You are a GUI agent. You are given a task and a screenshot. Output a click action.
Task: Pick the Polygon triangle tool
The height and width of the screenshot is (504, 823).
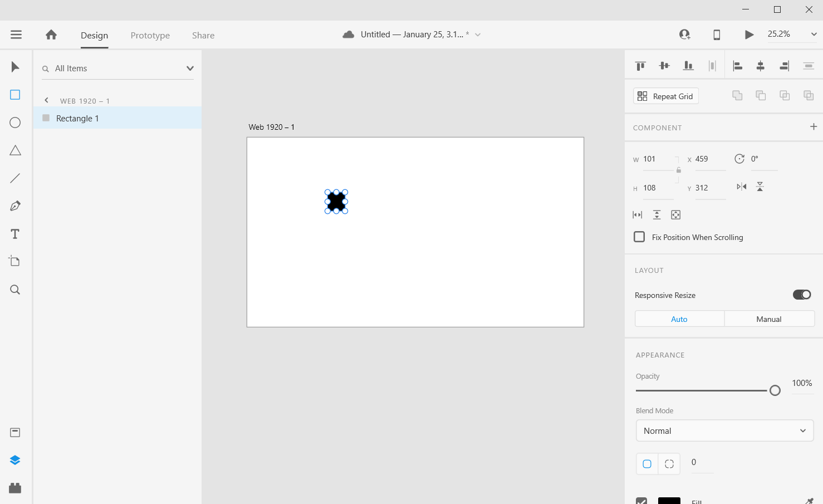click(15, 150)
